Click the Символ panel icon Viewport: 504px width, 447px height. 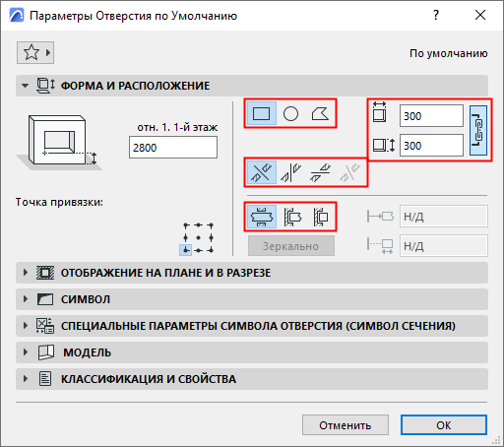pyautogui.click(x=45, y=299)
